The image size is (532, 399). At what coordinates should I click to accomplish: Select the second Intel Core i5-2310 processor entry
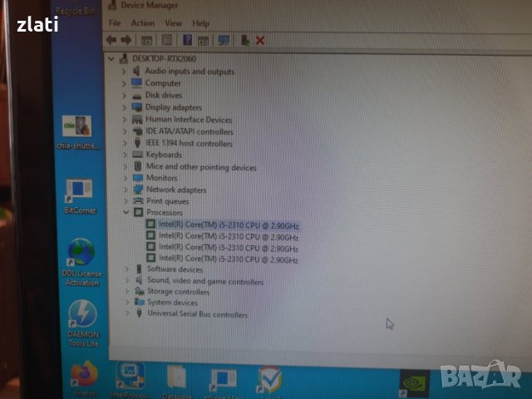point(229,237)
